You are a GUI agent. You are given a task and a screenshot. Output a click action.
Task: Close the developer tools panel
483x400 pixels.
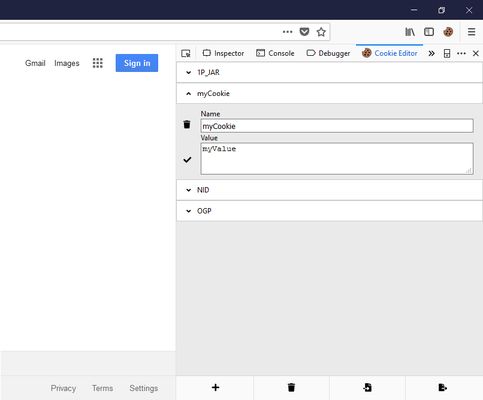point(476,53)
